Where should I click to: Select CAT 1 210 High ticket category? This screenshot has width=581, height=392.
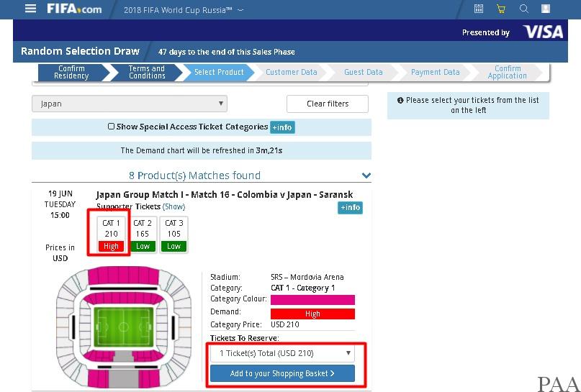coord(111,234)
